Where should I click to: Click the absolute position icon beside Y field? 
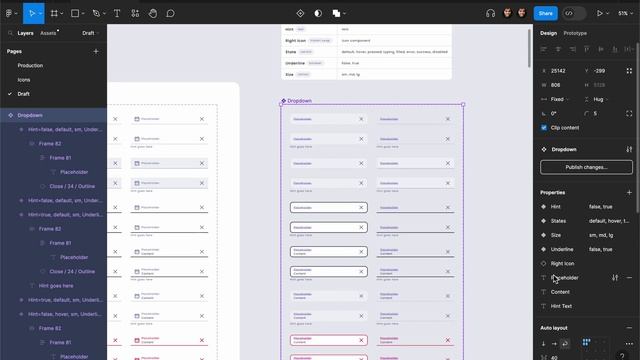629,71
